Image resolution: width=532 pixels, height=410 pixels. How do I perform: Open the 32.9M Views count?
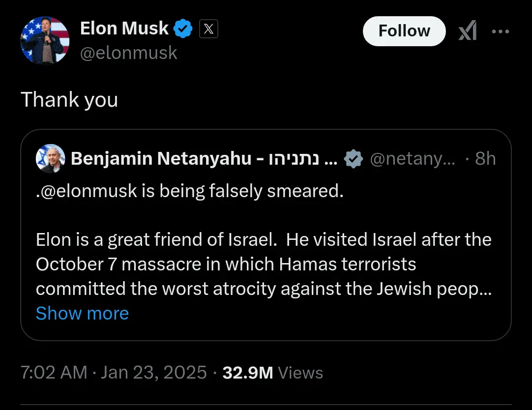click(272, 372)
